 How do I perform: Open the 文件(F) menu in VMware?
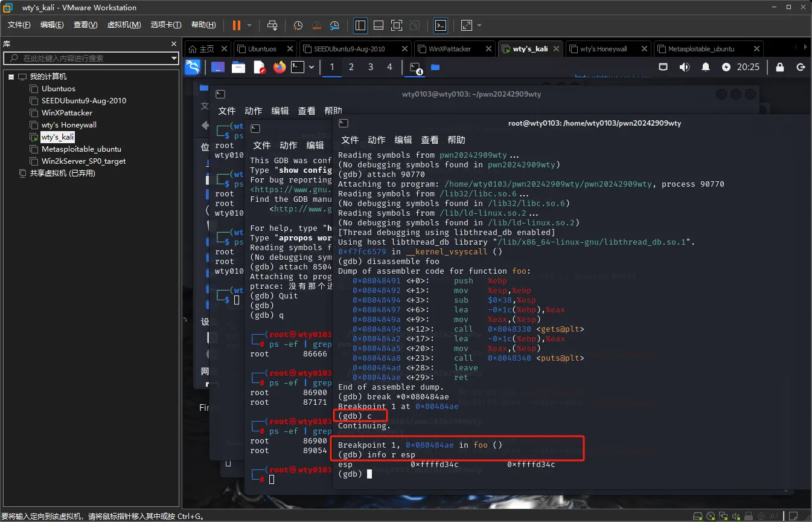click(x=19, y=25)
